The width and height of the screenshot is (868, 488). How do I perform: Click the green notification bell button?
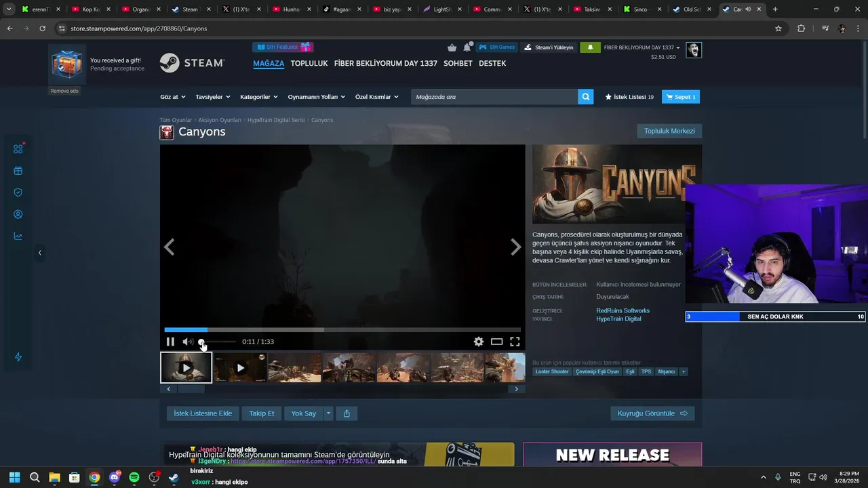[590, 47]
